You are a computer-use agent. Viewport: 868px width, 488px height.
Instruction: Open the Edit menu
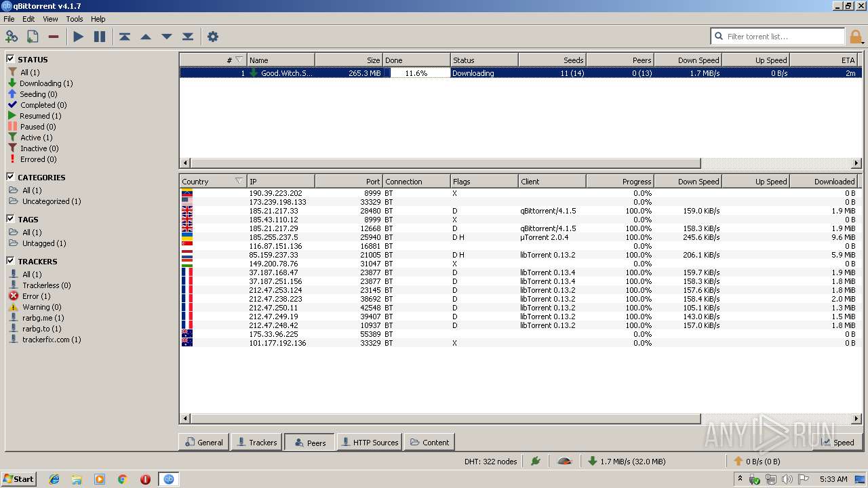point(28,19)
